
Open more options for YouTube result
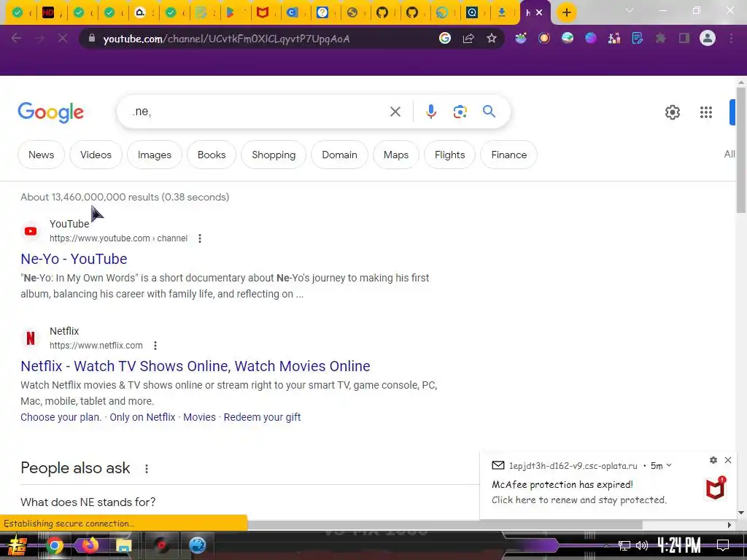point(200,238)
